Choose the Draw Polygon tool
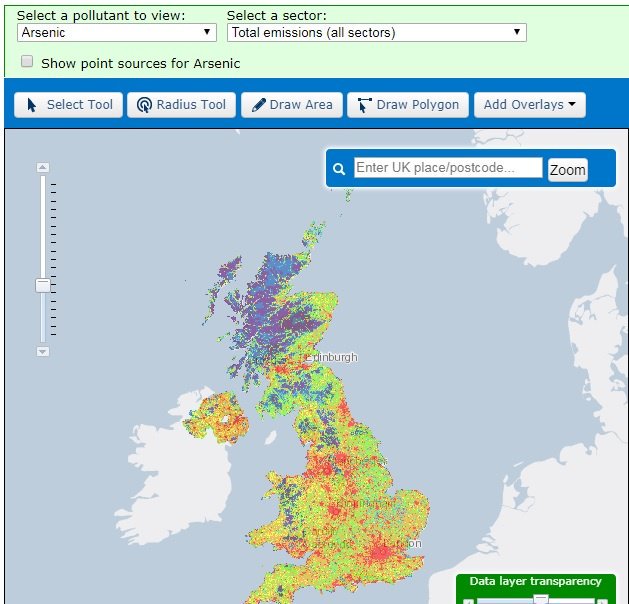The width and height of the screenshot is (629, 604). (x=408, y=105)
